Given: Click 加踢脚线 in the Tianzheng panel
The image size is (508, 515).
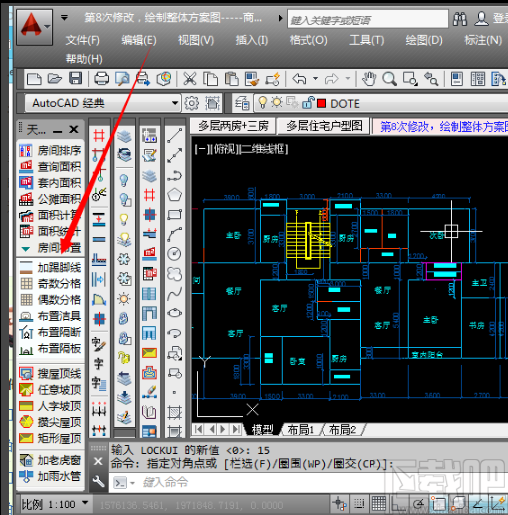Looking at the screenshot, I should (x=50, y=267).
